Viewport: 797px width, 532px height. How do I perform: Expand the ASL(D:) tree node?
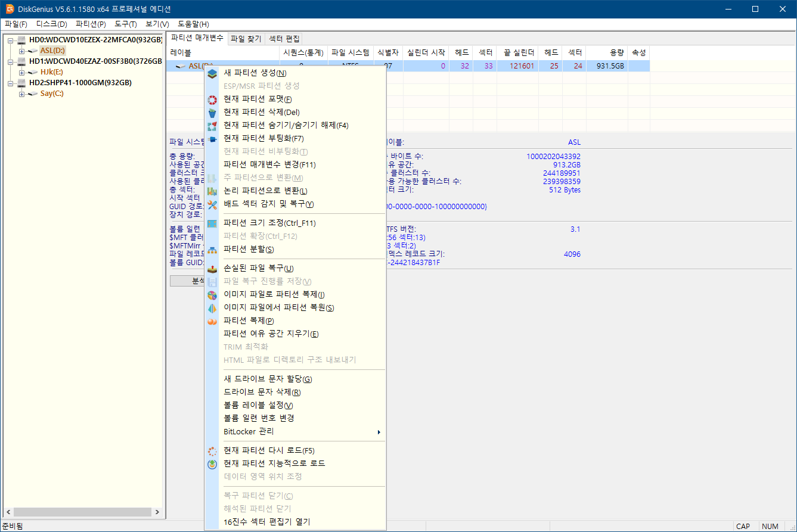21,51
